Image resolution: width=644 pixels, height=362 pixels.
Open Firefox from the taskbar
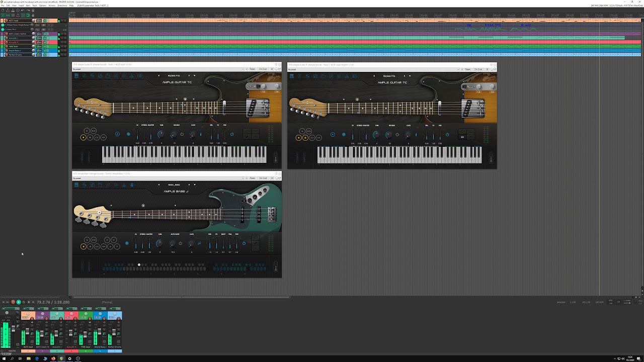53,358
